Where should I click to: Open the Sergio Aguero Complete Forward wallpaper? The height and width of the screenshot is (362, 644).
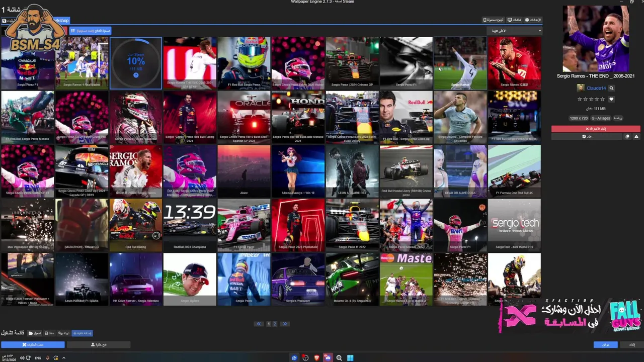pos(460,117)
